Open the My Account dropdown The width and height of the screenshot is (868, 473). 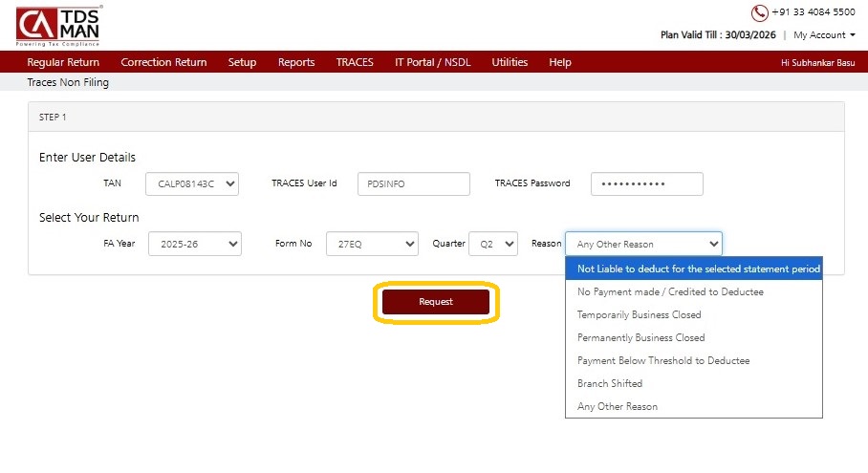pos(824,35)
